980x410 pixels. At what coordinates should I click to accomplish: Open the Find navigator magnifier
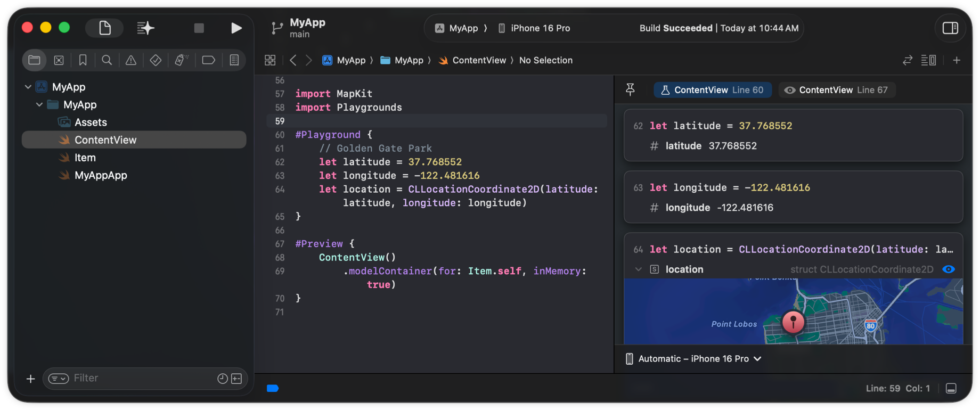pos(107,60)
